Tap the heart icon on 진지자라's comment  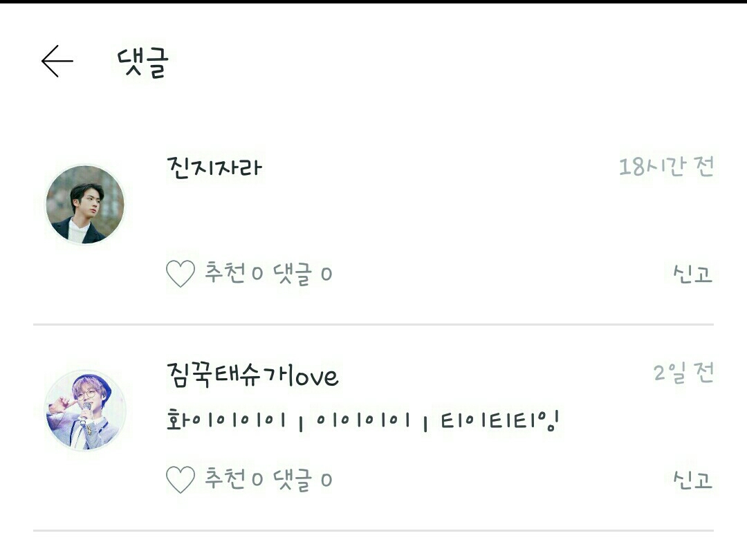coord(181,273)
